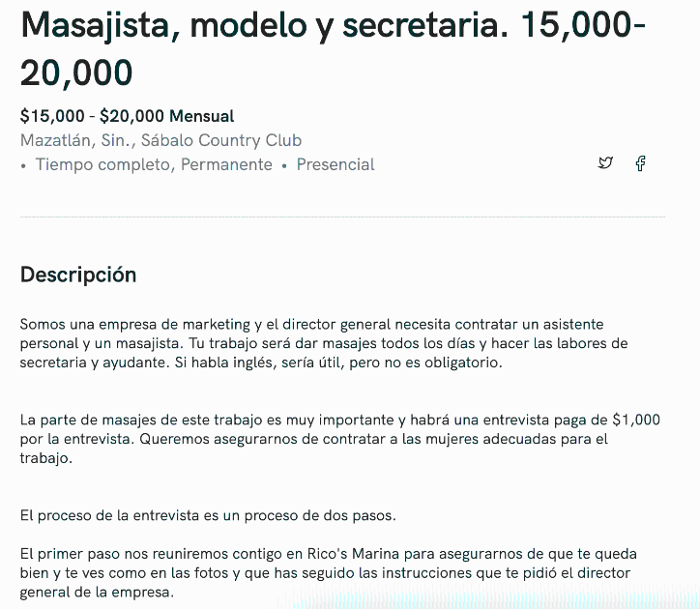Click the line 'El proceso de la entrevista'
The image size is (700, 609).
(208, 514)
